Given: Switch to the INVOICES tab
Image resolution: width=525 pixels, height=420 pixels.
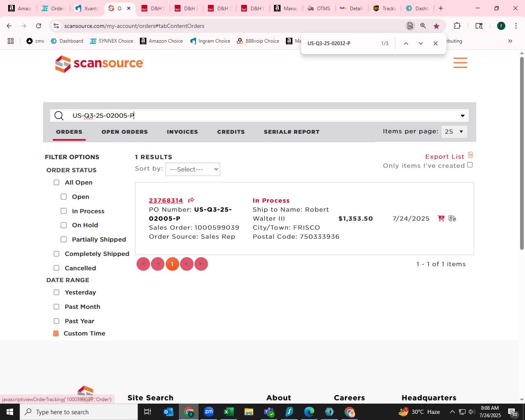Looking at the screenshot, I should click(x=183, y=132).
